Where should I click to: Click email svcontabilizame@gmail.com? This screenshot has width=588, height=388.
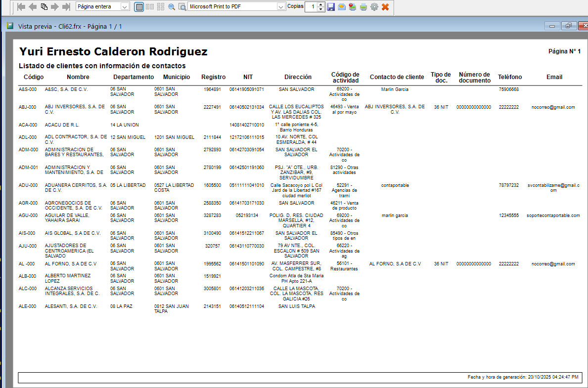pyautogui.click(x=553, y=188)
